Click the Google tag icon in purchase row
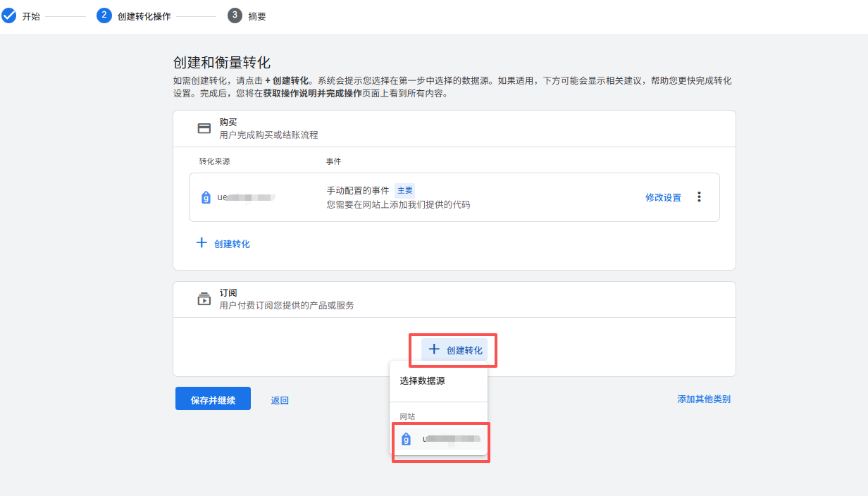 [206, 197]
